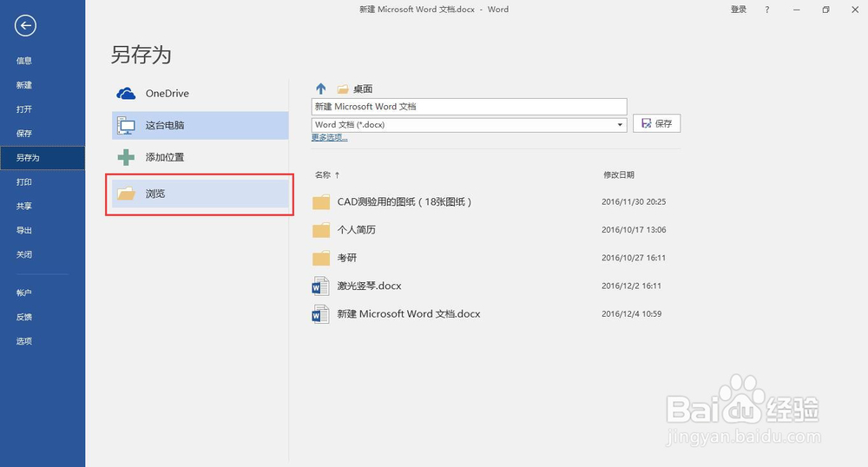The image size is (868, 467).
Task: Click date 2016/11/30 20:25
Action: [634, 202]
